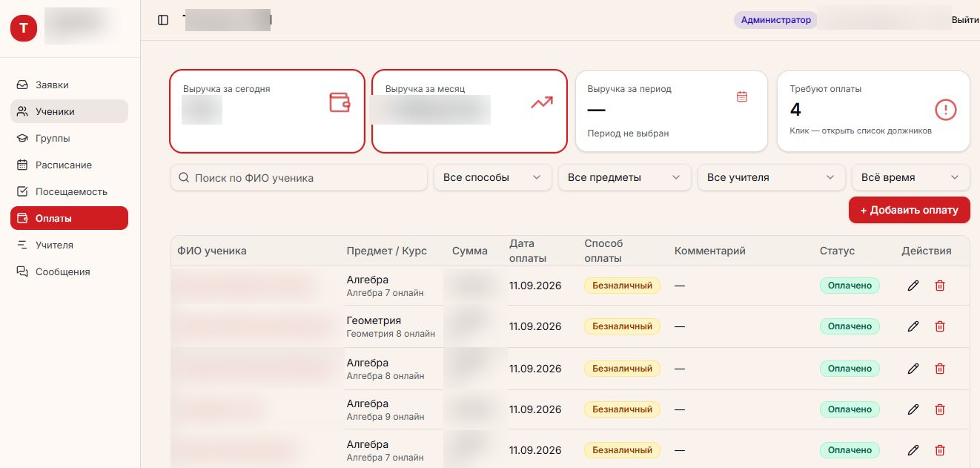Screen dimensions: 980x468
Task: Delete the Геометрия 8 онлайн payment
Action: point(940,326)
